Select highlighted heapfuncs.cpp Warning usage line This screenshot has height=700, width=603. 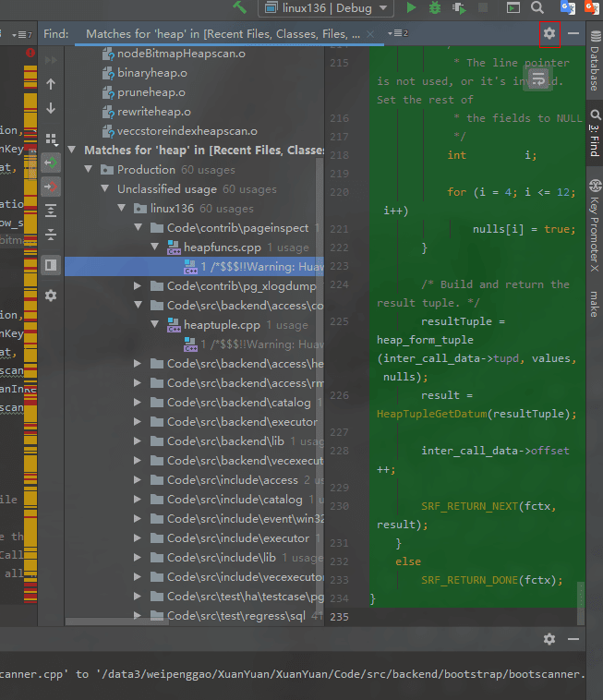pyautogui.click(x=194, y=267)
